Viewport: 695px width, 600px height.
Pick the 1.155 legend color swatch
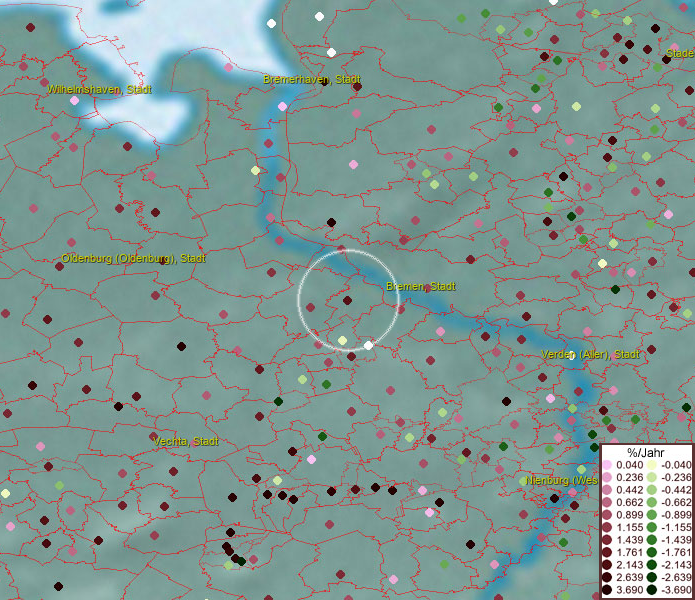click(x=607, y=528)
